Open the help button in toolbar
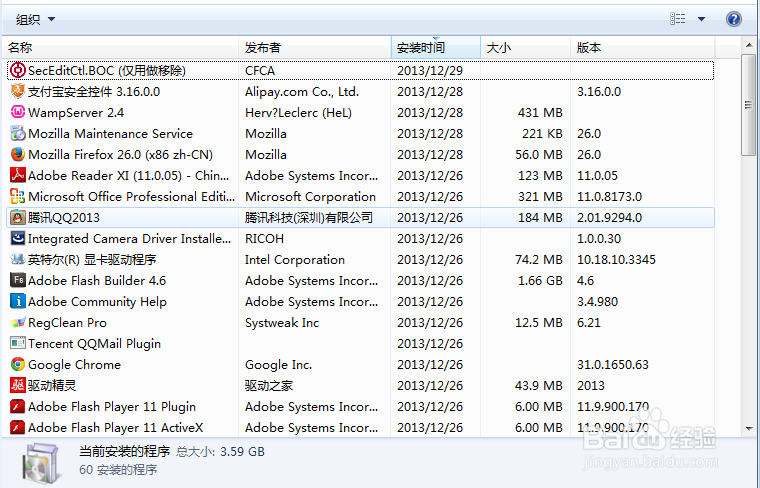The width and height of the screenshot is (760, 488). coord(734,19)
